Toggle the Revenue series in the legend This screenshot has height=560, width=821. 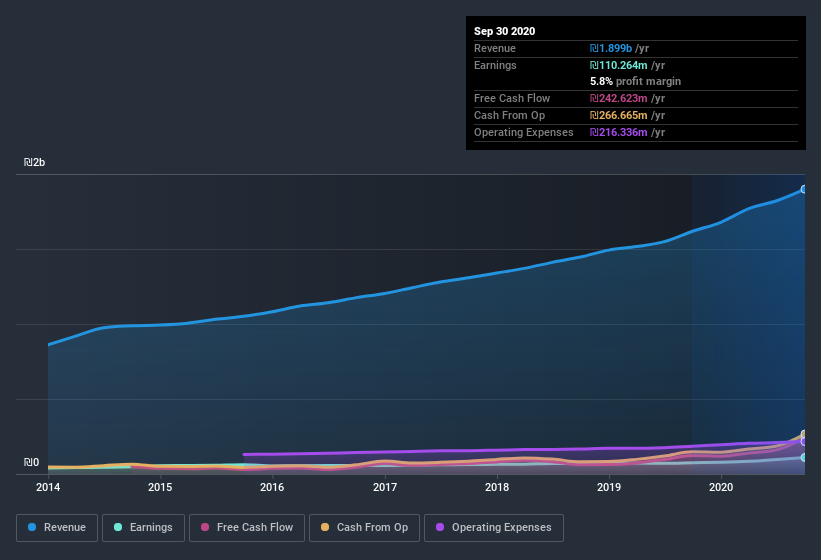57,527
